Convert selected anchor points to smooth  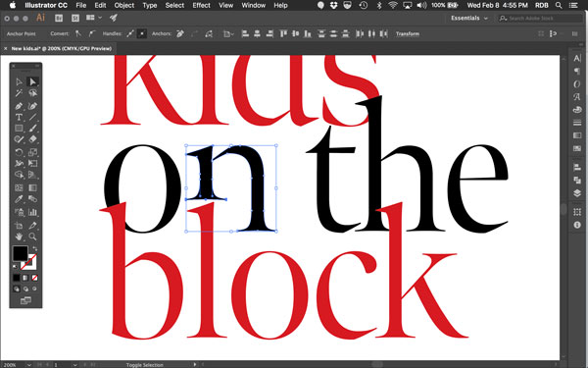coord(92,33)
